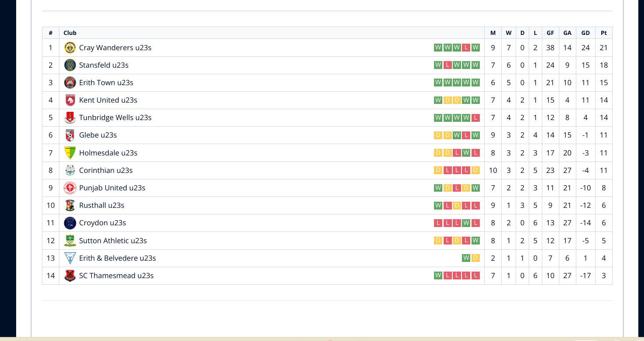Click the Punjab United u23s badge
This screenshot has height=341, width=644.
tap(70, 188)
